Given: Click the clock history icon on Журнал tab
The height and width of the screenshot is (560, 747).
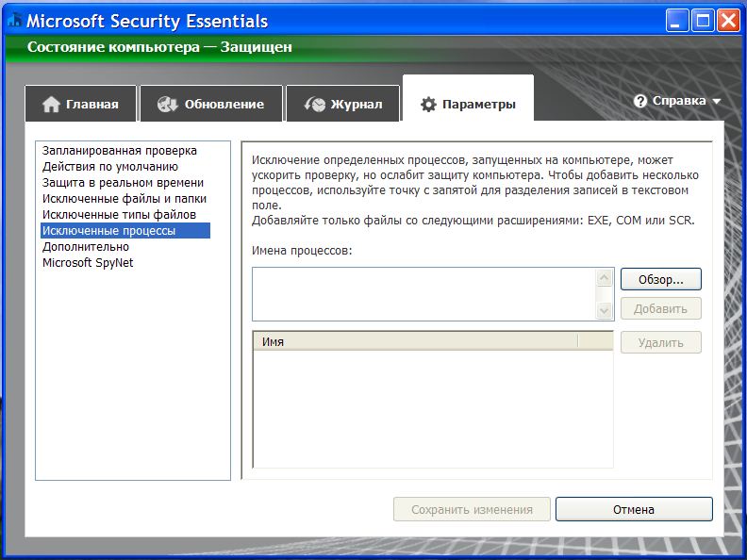Looking at the screenshot, I should 314,105.
